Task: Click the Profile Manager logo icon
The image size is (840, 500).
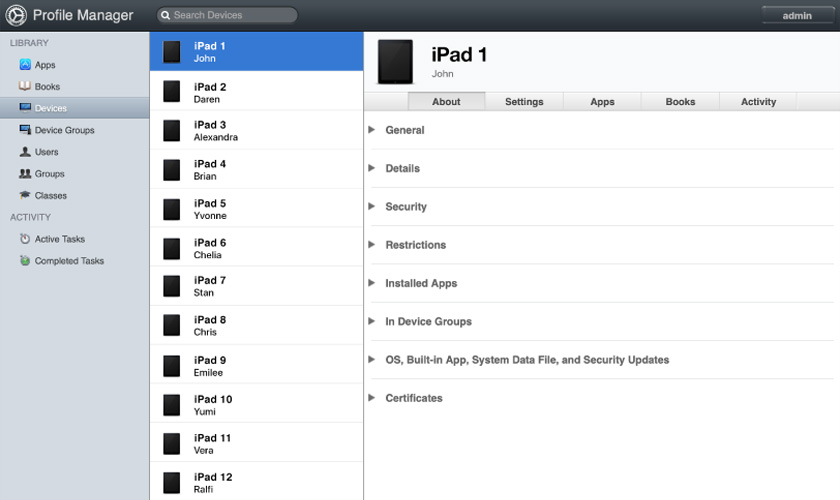Action: (16, 15)
